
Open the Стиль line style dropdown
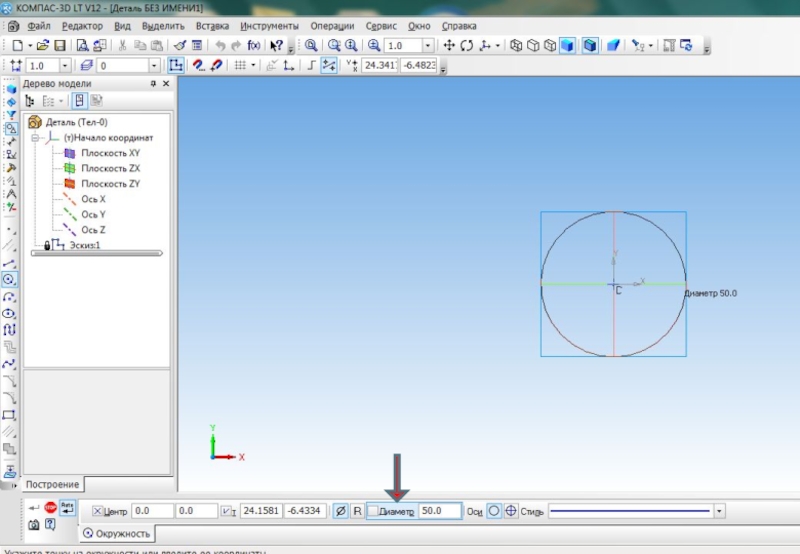[719, 511]
